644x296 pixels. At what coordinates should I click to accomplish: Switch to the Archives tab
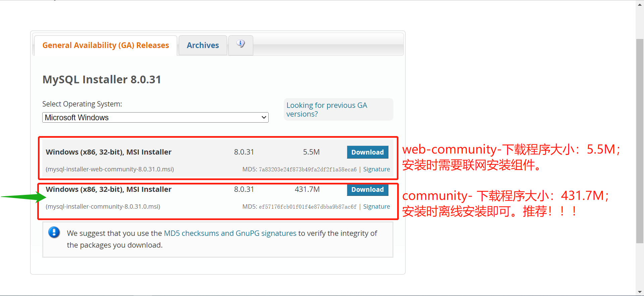(203, 45)
